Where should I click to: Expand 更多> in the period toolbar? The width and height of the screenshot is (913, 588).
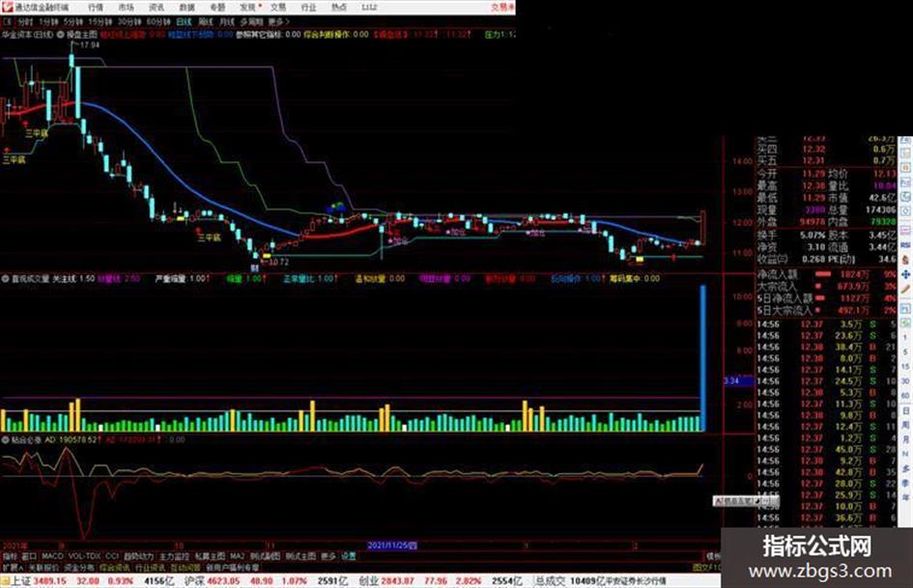tap(279, 22)
